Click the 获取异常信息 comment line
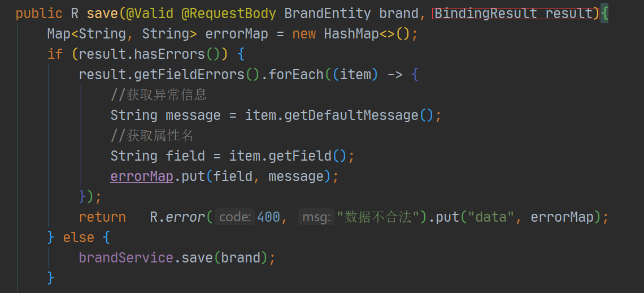 pyautogui.click(x=159, y=95)
